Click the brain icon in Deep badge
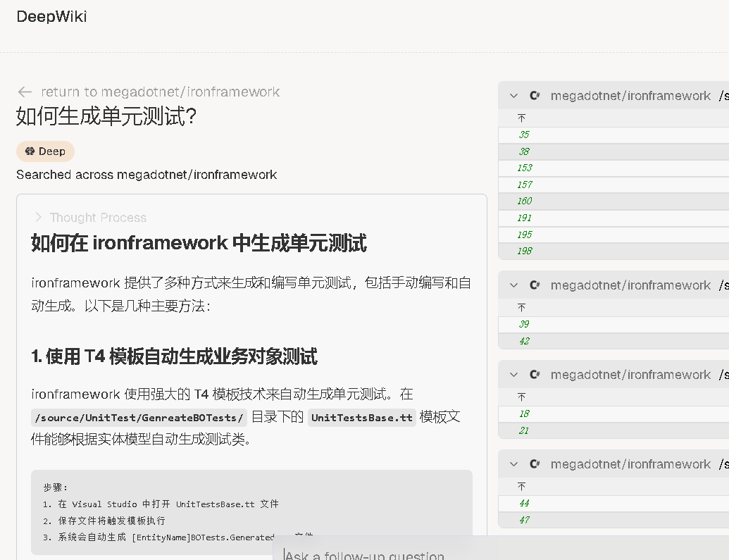Screen dimensions: 729x560 30,151
